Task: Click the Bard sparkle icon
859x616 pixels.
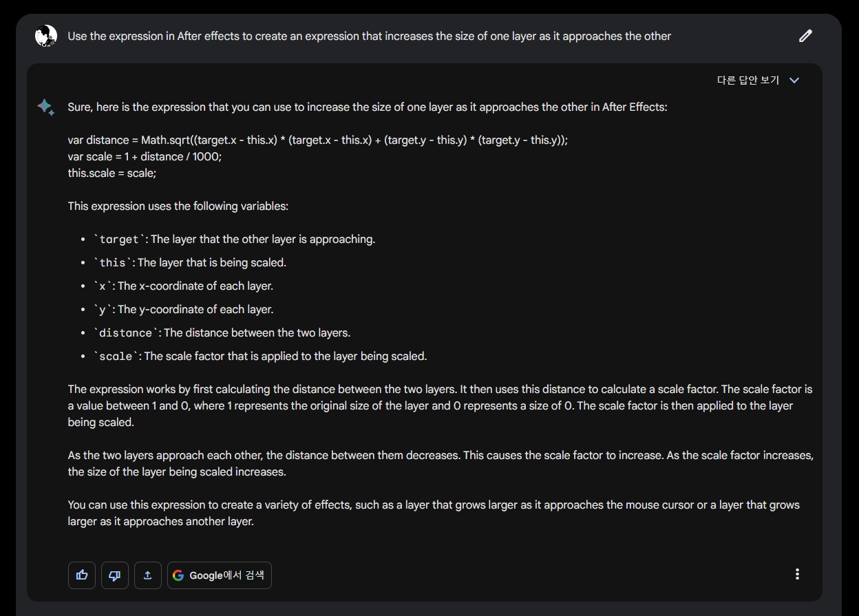Action: pos(46,107)
